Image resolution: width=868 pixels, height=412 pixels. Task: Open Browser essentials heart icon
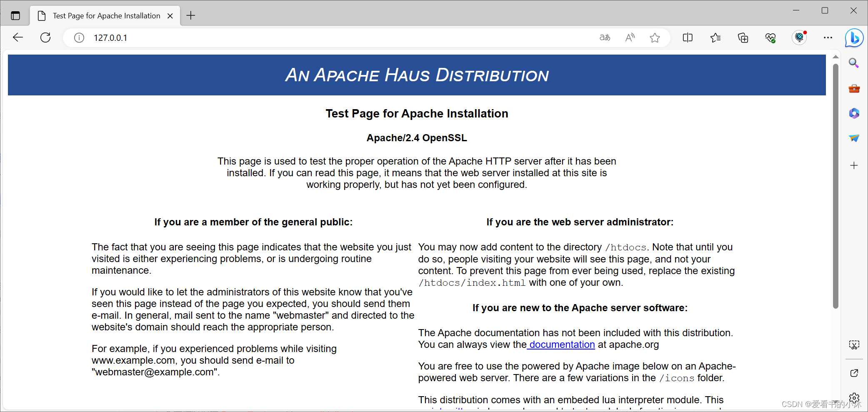770,38
